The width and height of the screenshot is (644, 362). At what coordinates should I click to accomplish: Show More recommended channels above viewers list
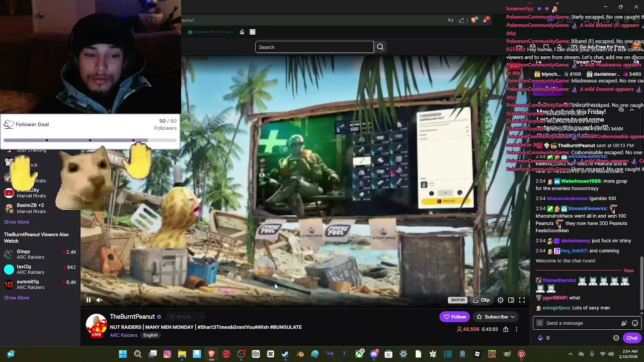click(x=17, y=222)
